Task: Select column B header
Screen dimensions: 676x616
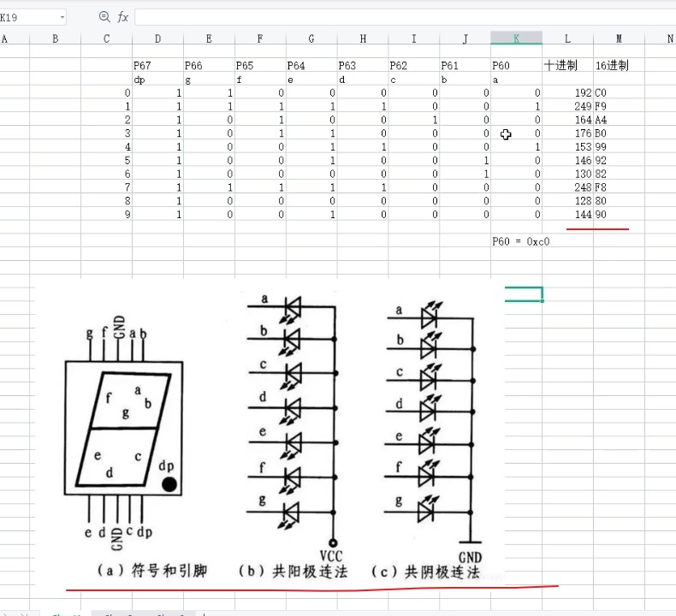Action: [x=55, y=38]
